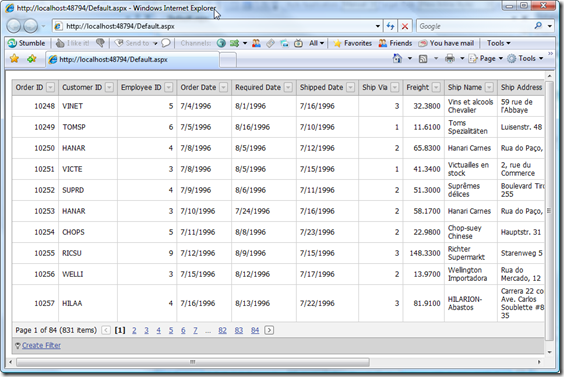Click the horizontal scrollbar thumb
564x377 pixels.
(x=193, y=362)
